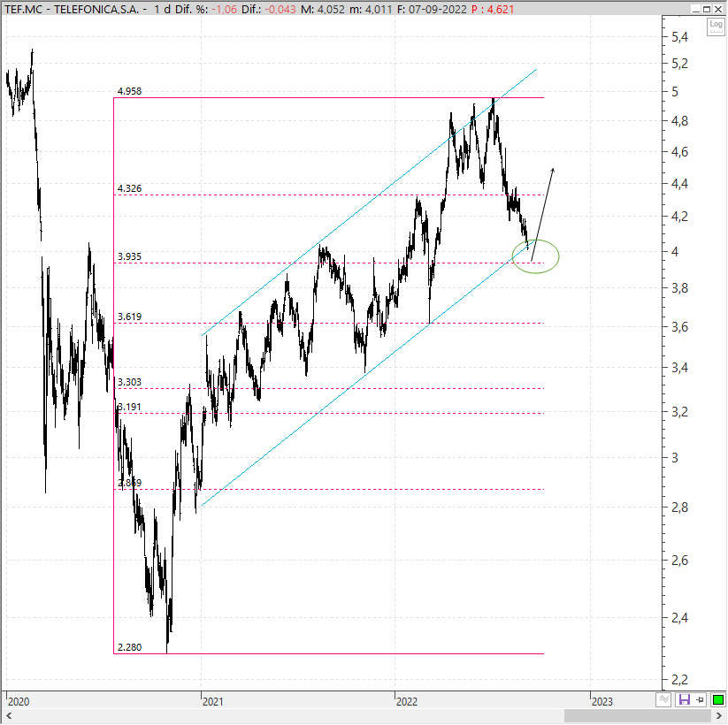Click the 2.280 Fibonacci level label
This screenshot has width=728, height=725.
click(x=129, y=647)
